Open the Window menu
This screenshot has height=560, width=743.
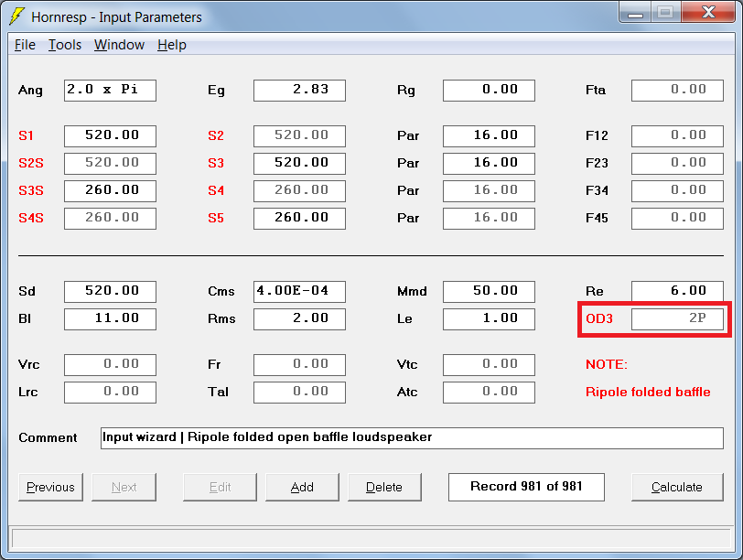119,45
